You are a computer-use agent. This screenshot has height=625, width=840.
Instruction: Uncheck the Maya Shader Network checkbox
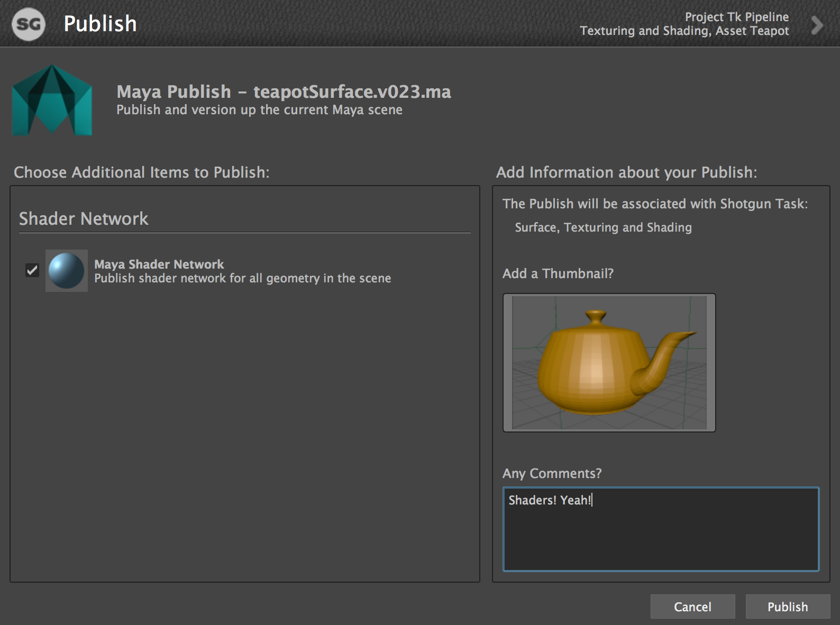point(32,270)
